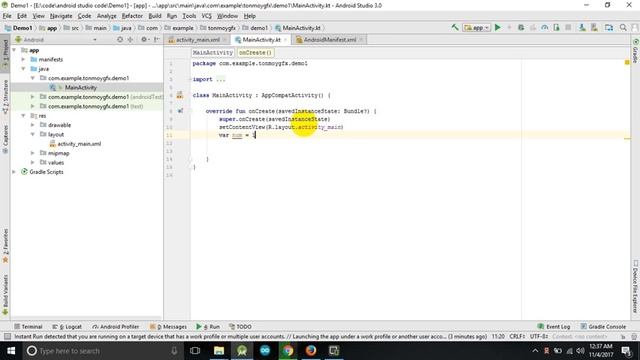Screen dimensions: 640x360
Task: Open Firefox from the taskbar
Action: (x=311, y=351)
